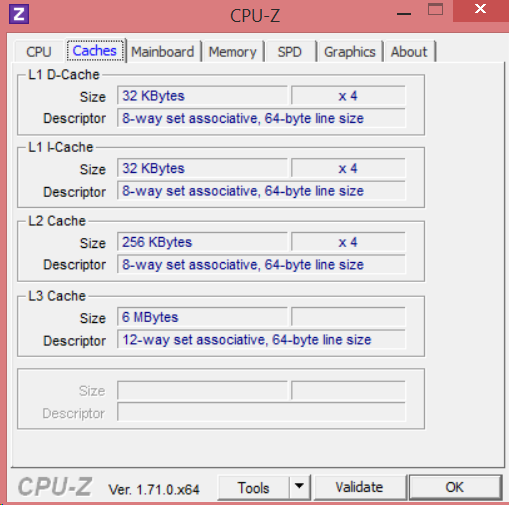This screenshot has height=505, width=509.
Task: Click the L2 Cache 256 KBytes field
Action: coord(202,242)
